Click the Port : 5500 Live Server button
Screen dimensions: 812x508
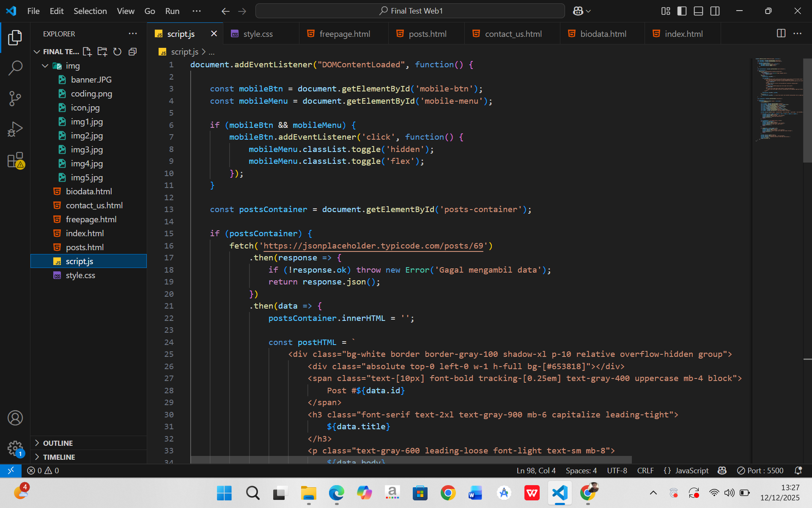pyautogui.click(x=760, y=471)
